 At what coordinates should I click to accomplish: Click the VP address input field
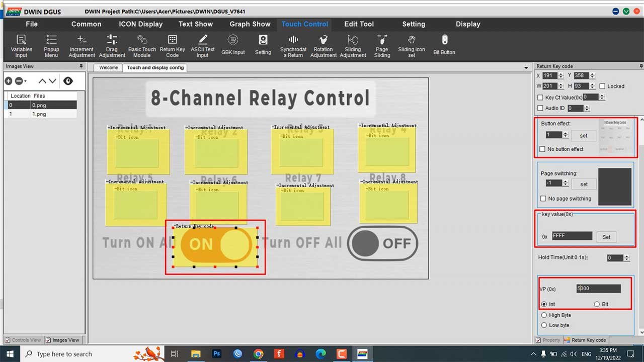(x=598, y=289)
